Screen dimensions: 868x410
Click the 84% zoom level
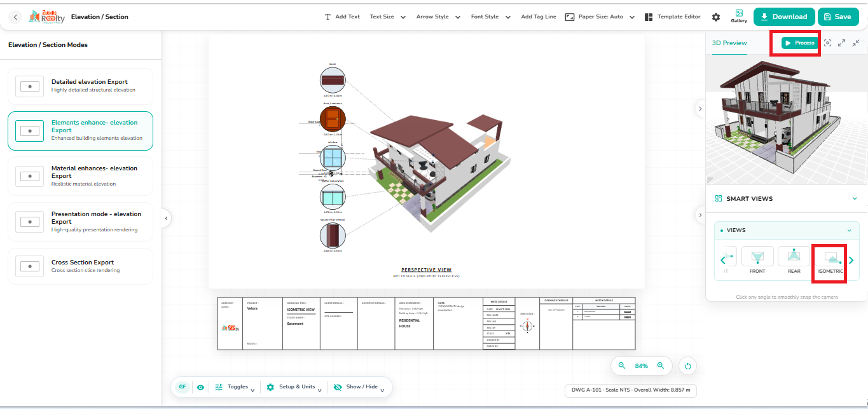click(x=641, y=366)
